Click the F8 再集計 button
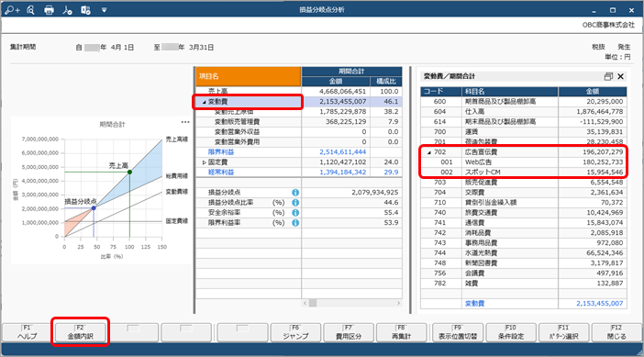This screenshot has width=644, height=357. coord(401,332)
